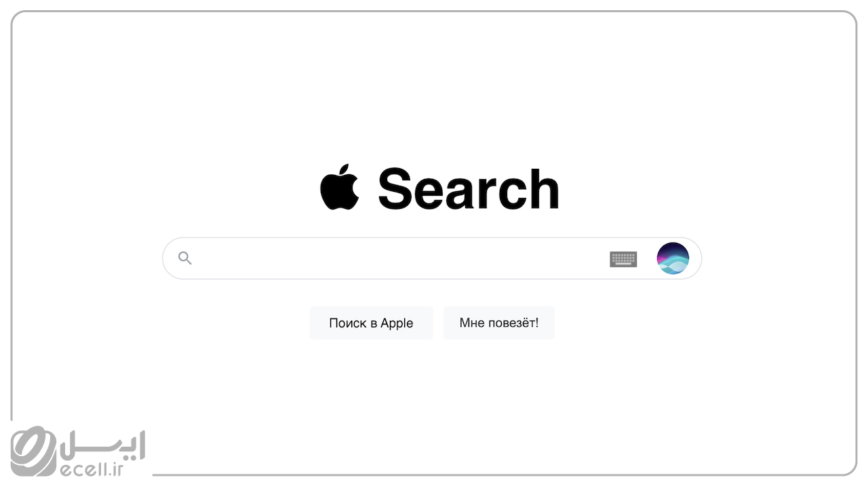Open the on-screen keyboard icon

click(623, 259)
